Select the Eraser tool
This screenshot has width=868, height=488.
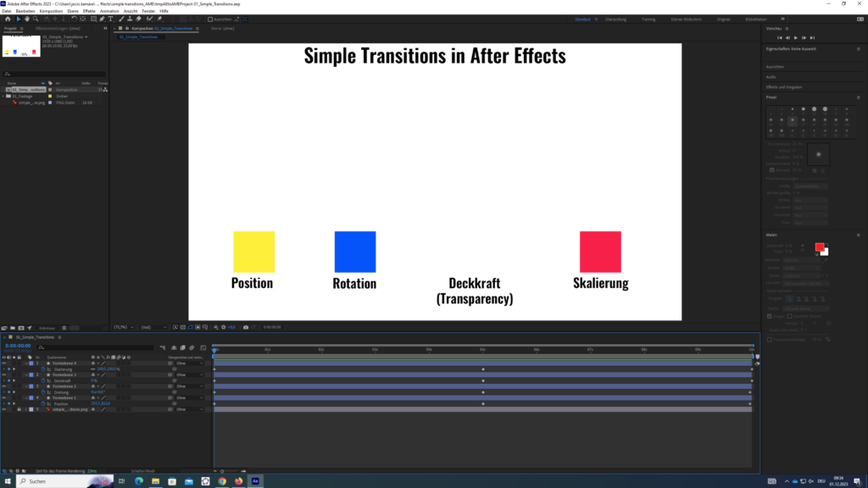tap(138, 19)
